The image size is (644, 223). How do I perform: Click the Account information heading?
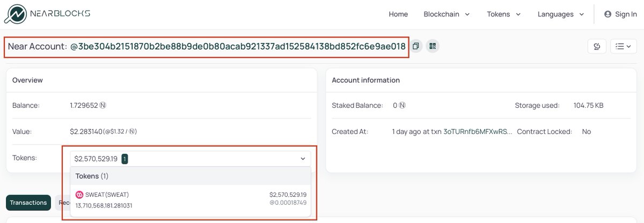pos(365,80)
